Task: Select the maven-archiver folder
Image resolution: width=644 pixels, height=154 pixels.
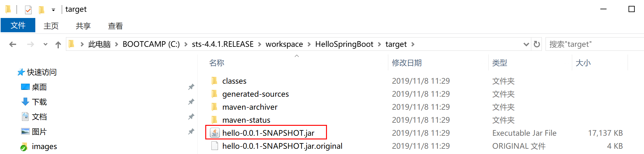Action: [x=250, y=107]
